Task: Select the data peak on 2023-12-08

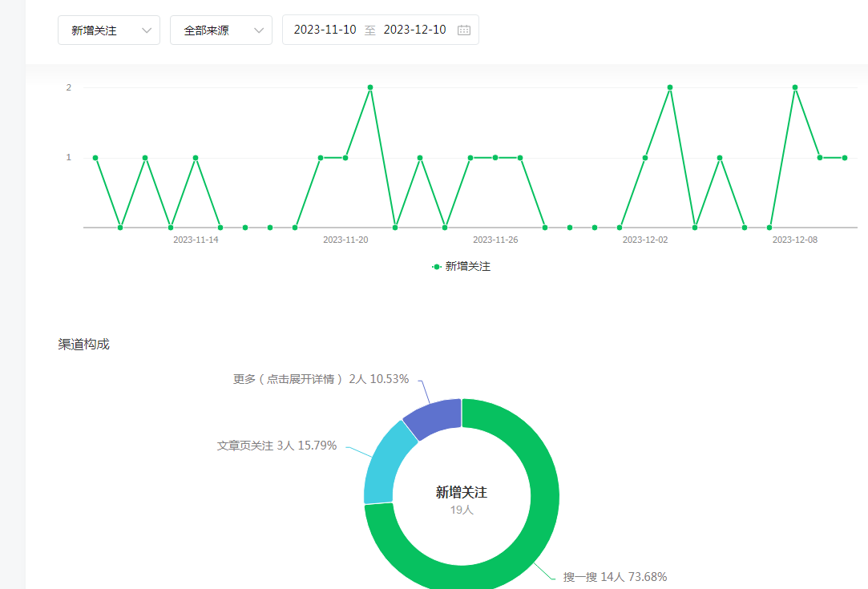Action: (x=795, y=87)
